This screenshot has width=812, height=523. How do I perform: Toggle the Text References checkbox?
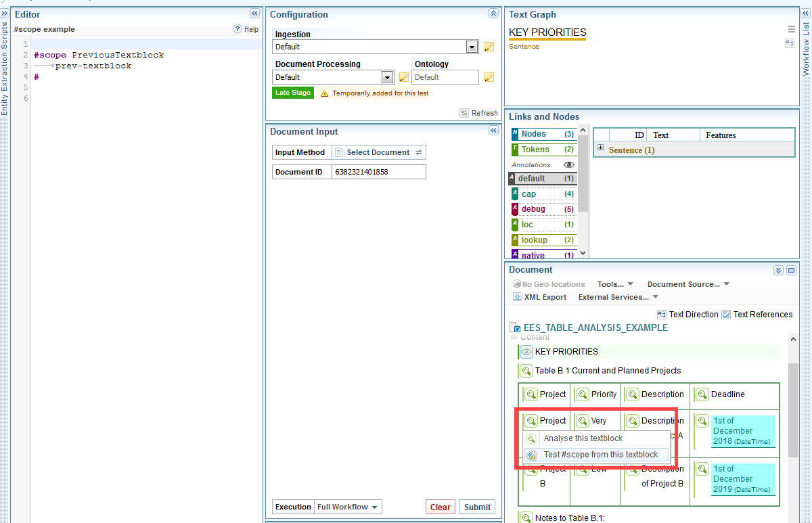[726, 315]
